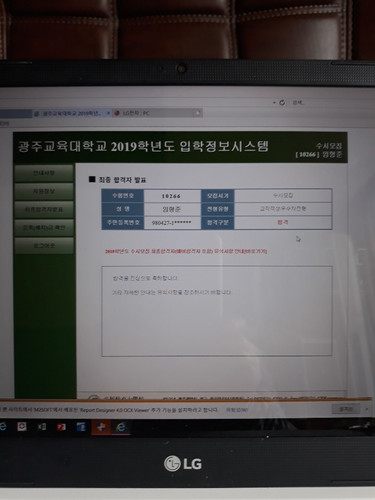Click the 전형유형 header cell
Viewport: 375px width, 500px height.
(x=218, y=209)
